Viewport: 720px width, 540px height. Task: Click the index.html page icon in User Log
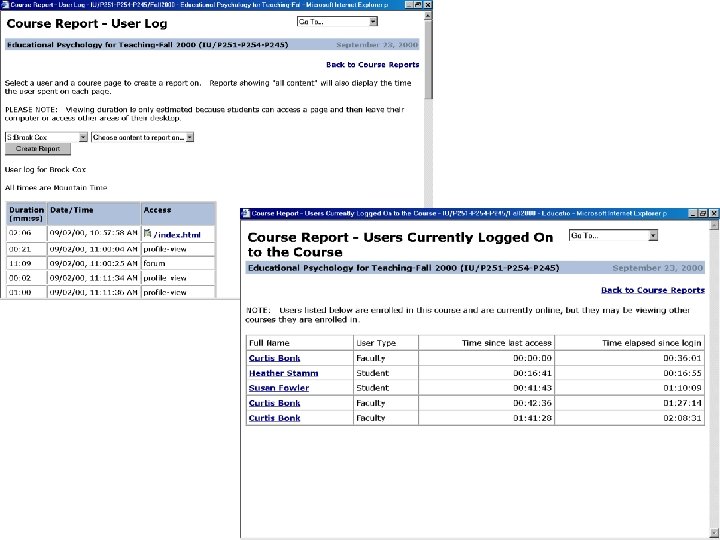[147, 234]
